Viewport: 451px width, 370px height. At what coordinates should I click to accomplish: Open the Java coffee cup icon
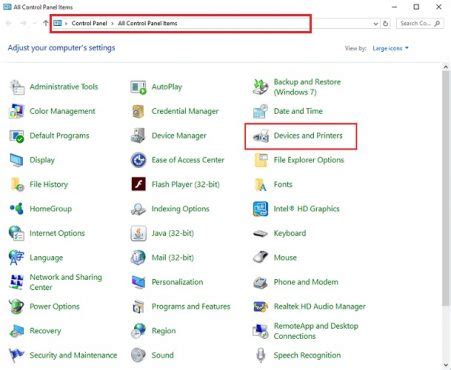point(138,233)
